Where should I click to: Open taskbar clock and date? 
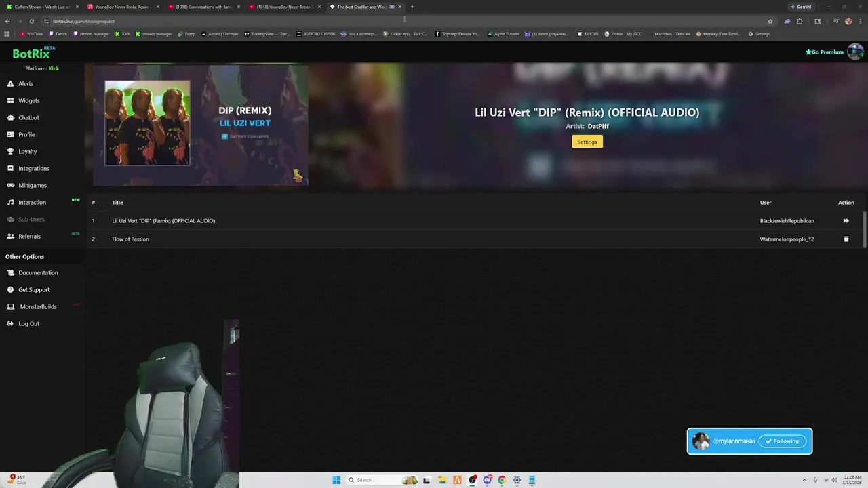point(853,480)
